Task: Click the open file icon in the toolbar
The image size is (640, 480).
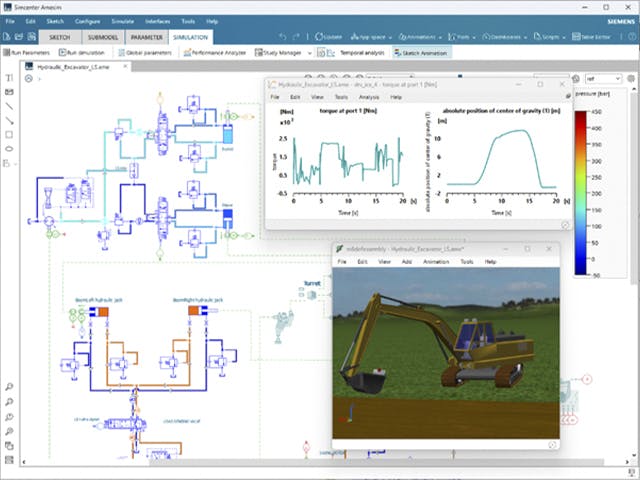Action: (x=19, y=37)
